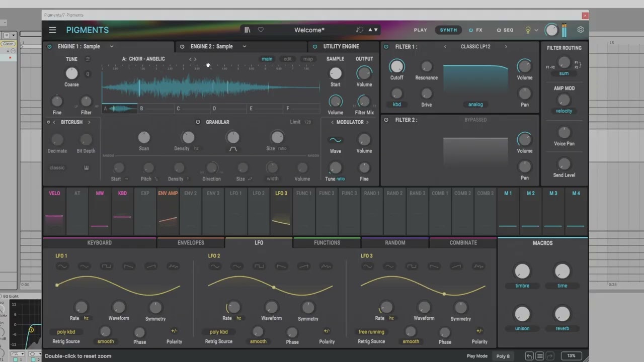Click the Filter 1 Cutoff knob
The image size is (644, 362).
(x=396, y=66)
